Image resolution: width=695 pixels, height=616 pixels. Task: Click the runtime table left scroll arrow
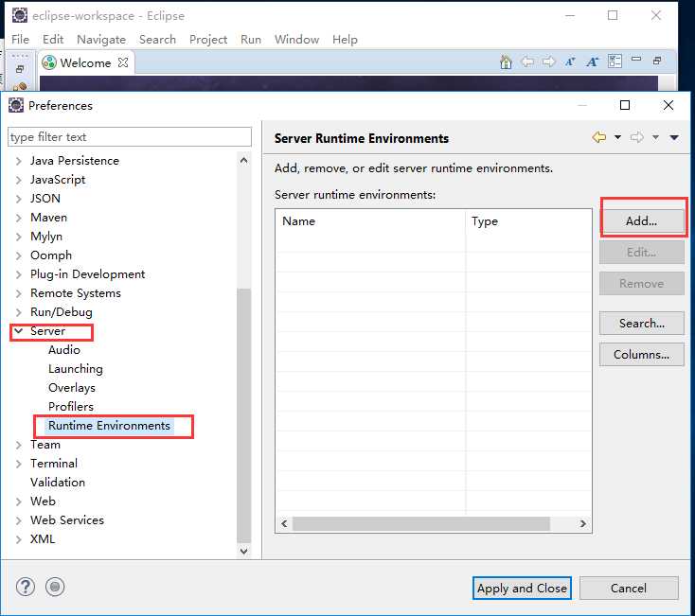(x=284, y=524)
